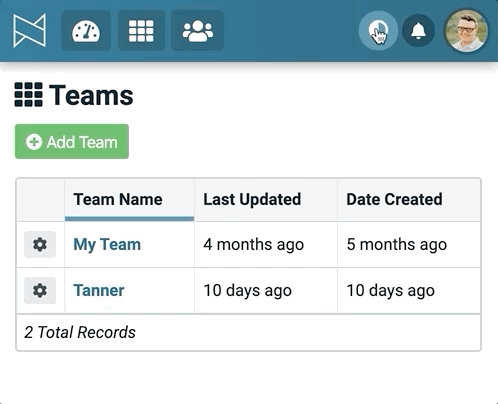Click the pie chart usage icon
This screenshot has width=498, height=404.
tap(378, 31)
